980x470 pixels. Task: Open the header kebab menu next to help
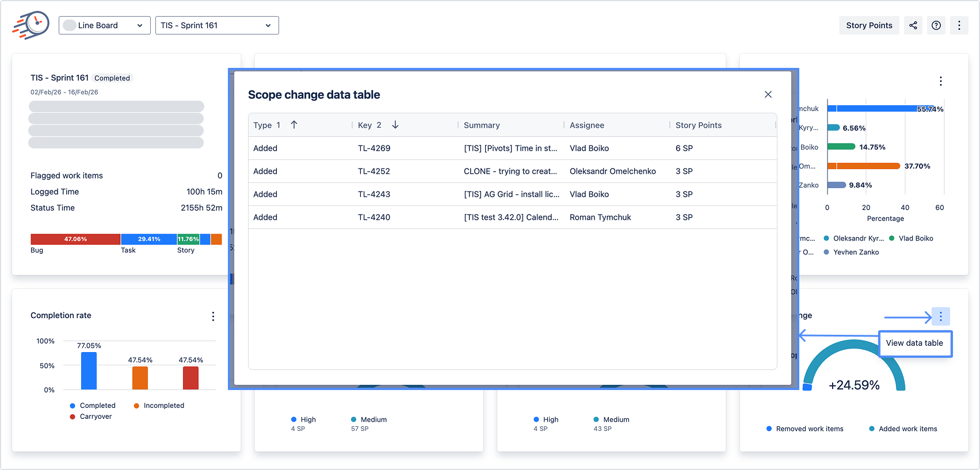pos(959,25)
